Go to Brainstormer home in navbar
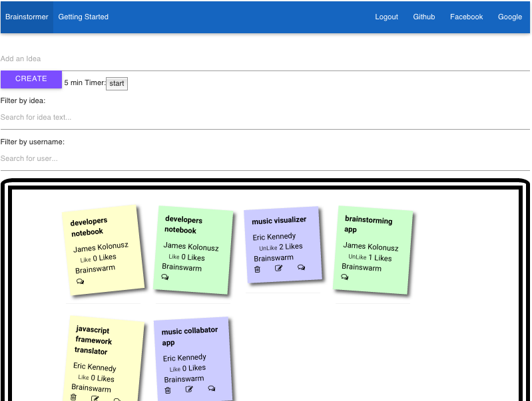The image size is (532, 401). coord(27,17)
